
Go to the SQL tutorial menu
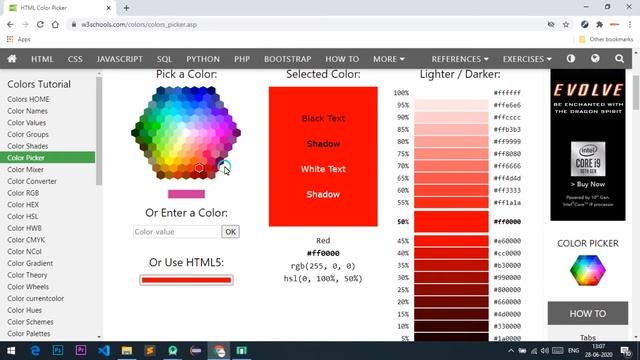[x=164, y=59]
